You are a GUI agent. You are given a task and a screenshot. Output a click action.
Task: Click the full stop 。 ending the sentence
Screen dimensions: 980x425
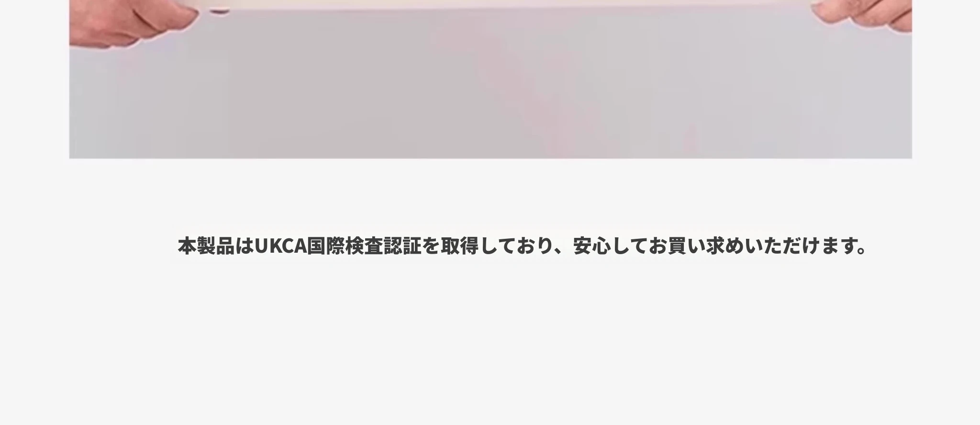click(x=862, y=251)
